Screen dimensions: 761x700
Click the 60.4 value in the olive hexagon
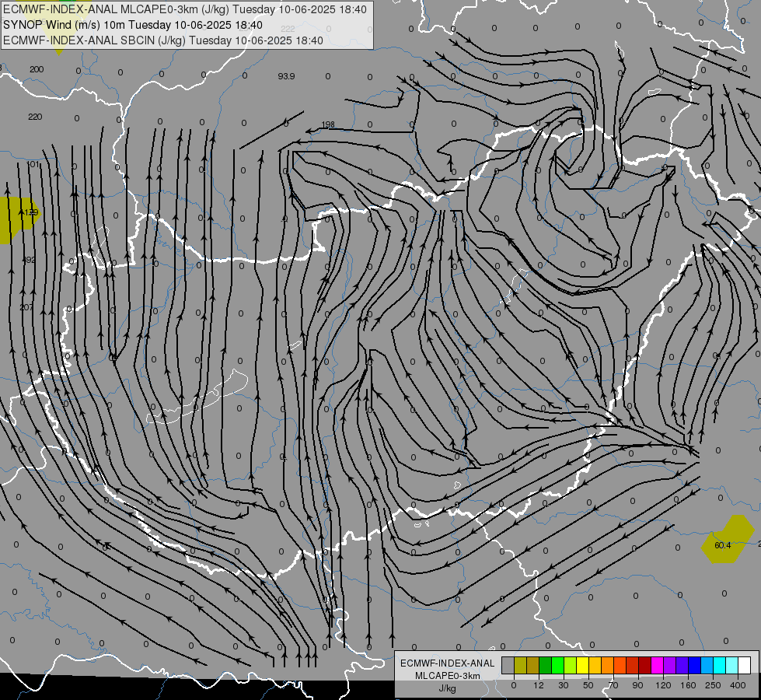point(723,545)
